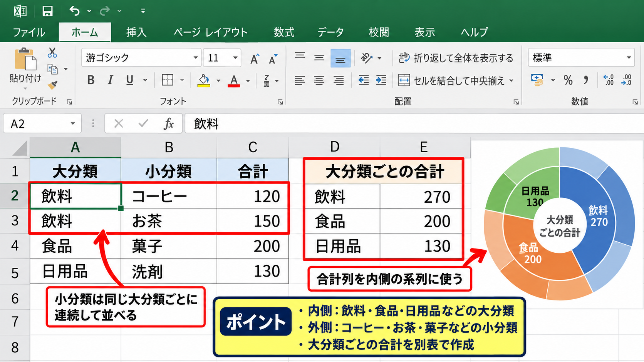Image resolution: width=644 pixels, height=362 pixels.
Task: Click the orientation text rotate icon
Action: pos(366,58)
